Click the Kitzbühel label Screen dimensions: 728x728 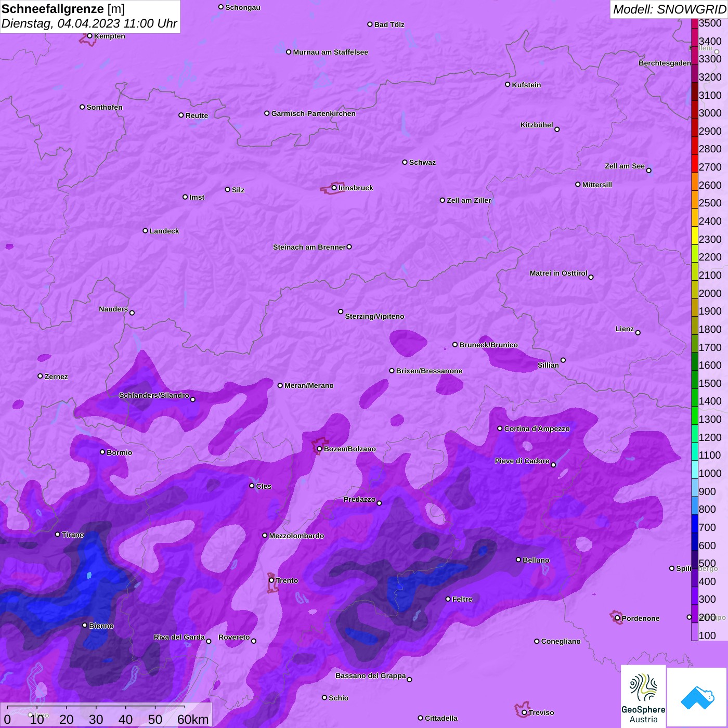point(537,125)
